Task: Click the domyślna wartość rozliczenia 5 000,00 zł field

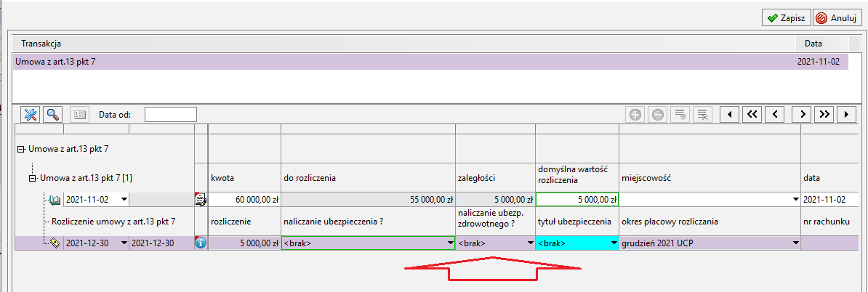Action: tap(577, 199)
